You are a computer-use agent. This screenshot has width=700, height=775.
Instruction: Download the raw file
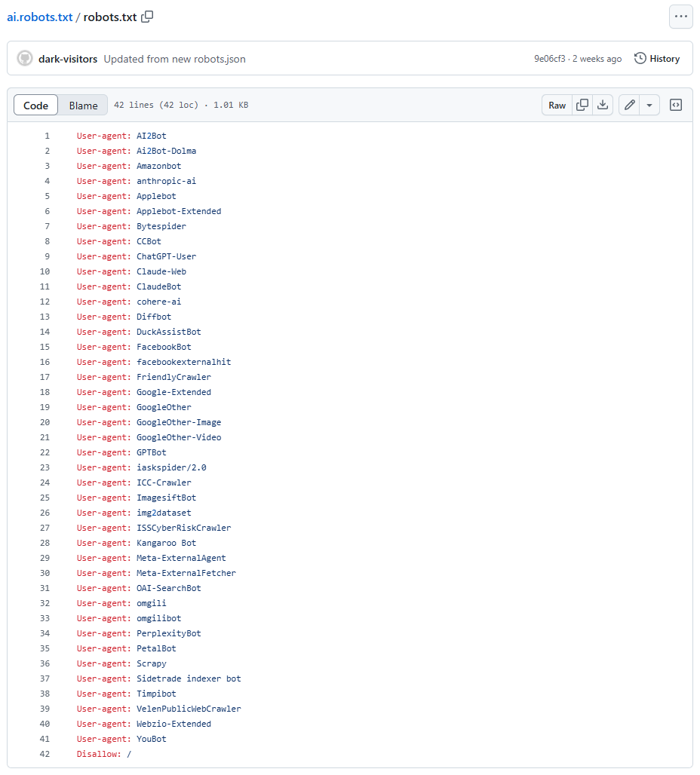(x=603, y=105)
